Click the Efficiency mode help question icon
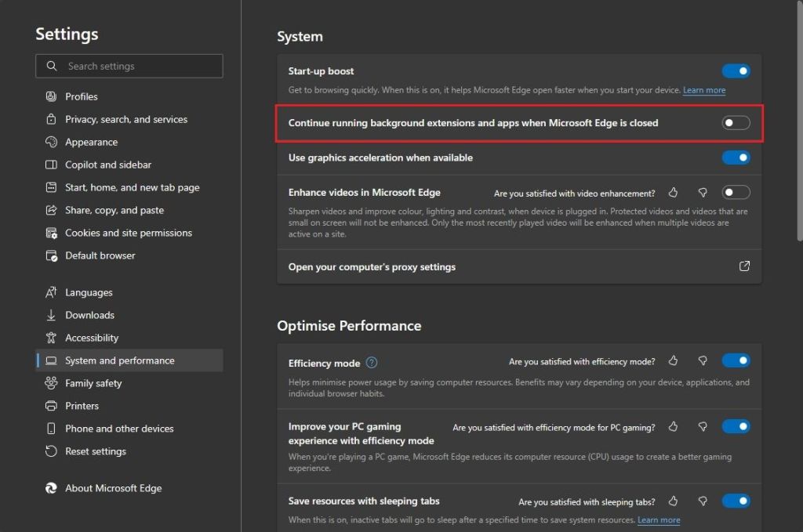803x532 pixels. click(x=372, y=363)
